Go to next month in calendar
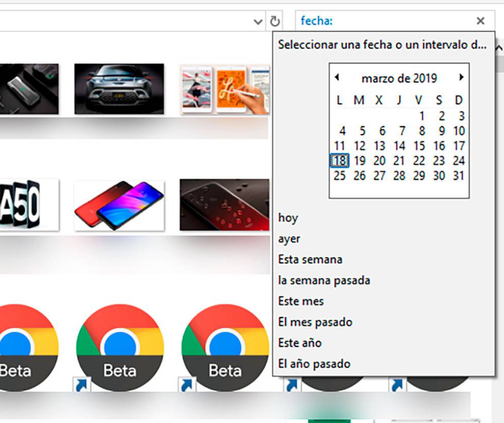 click(462, 77)
